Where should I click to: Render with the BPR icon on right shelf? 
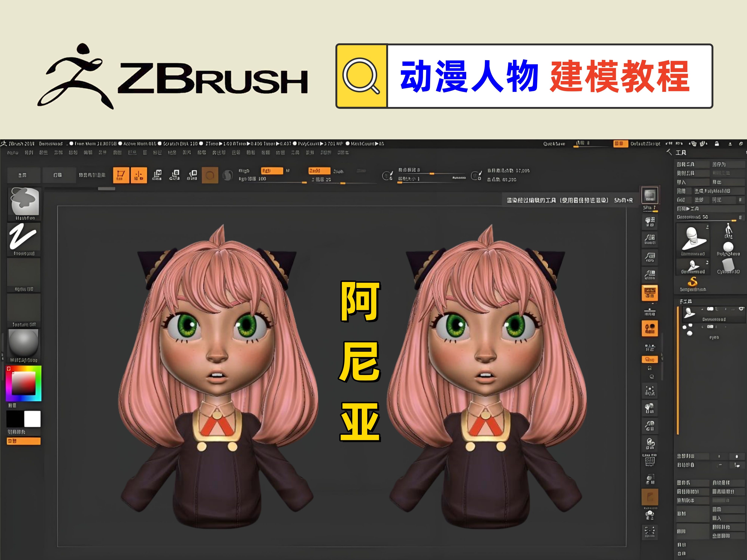click(x=650, y=195)
